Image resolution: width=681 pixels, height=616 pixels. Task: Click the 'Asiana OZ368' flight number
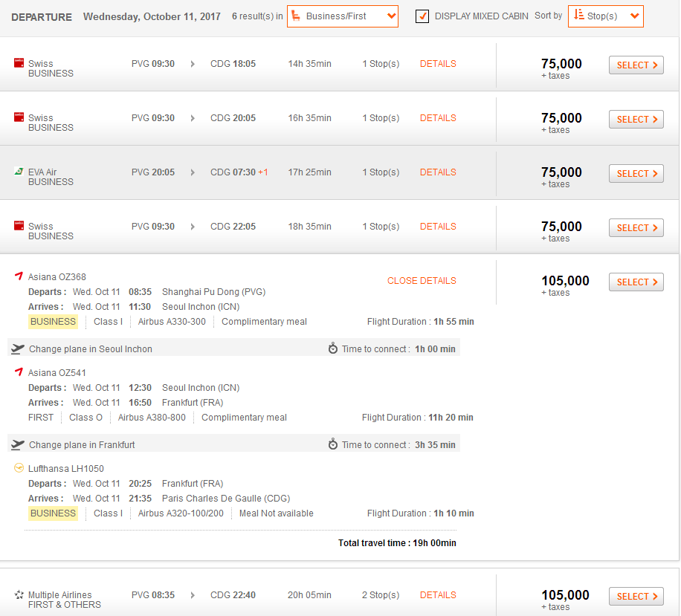pos(57,277)
